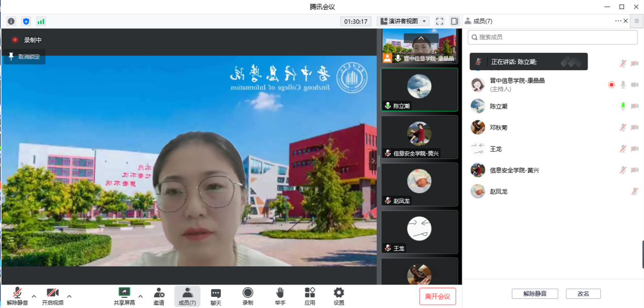Toggle 取消锁定 pin on video
This screenshot has height=308, width=644.
[24, 57]
